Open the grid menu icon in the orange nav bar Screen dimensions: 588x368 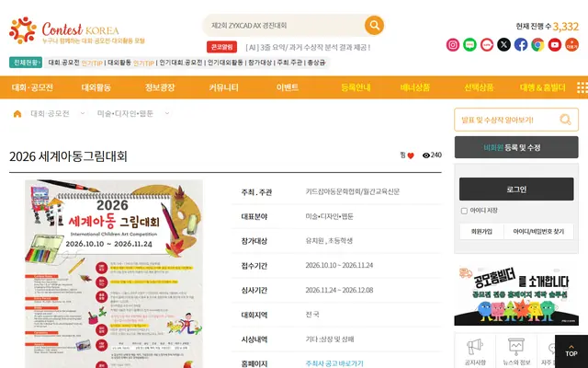582,87
